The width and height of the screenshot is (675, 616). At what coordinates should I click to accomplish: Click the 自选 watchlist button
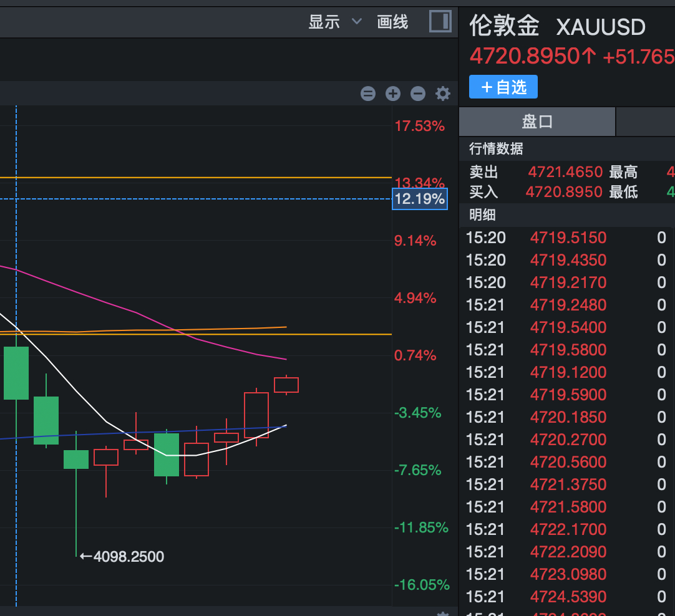[503, 87]
